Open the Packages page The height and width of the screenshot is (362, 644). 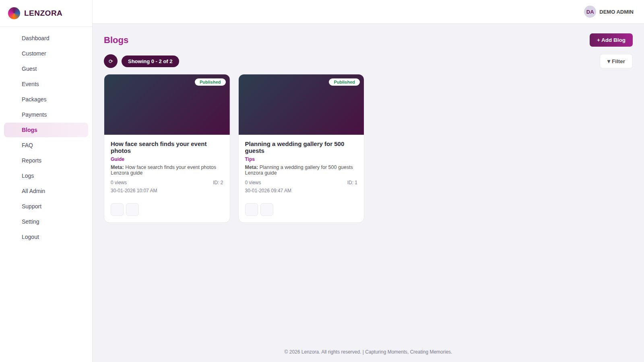pos(46,99)
